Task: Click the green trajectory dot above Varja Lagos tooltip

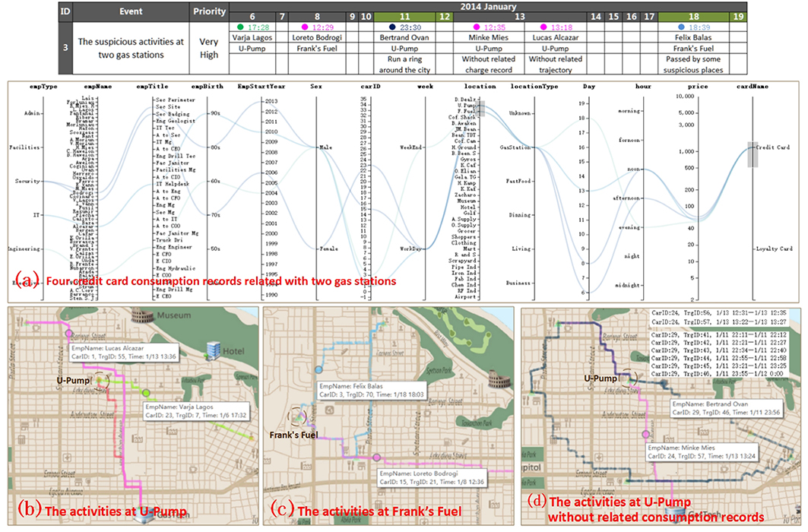Action: tap(147, 394)
